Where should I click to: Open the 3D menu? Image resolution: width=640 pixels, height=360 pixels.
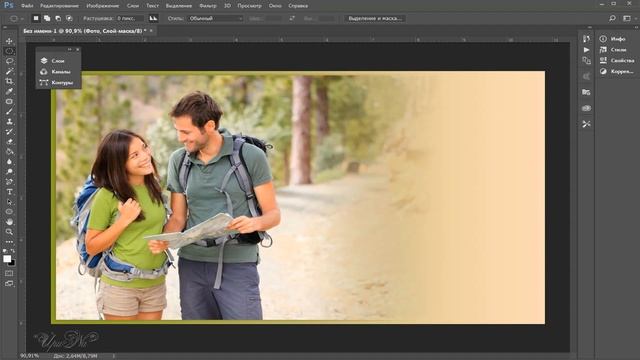click(x=227, y=6)
